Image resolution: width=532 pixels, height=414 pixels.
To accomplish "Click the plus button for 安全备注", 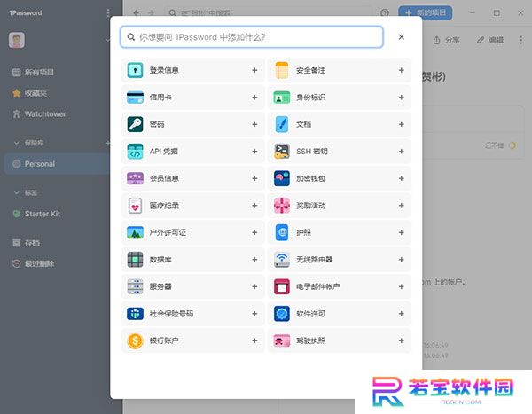I will click(x=402, y=70).
